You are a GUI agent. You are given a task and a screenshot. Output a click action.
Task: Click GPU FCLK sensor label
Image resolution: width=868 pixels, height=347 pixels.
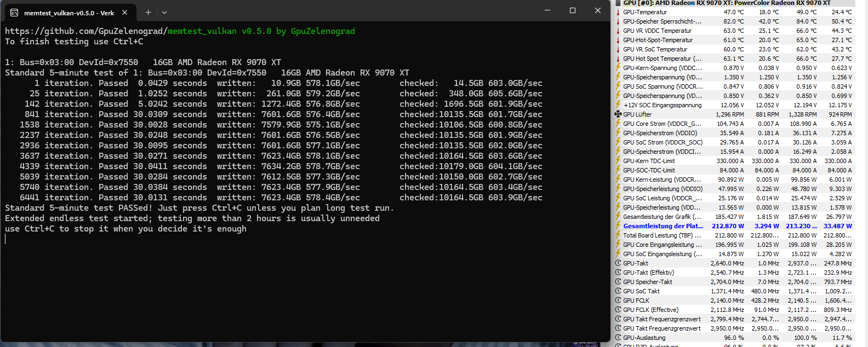coord(636,300)
